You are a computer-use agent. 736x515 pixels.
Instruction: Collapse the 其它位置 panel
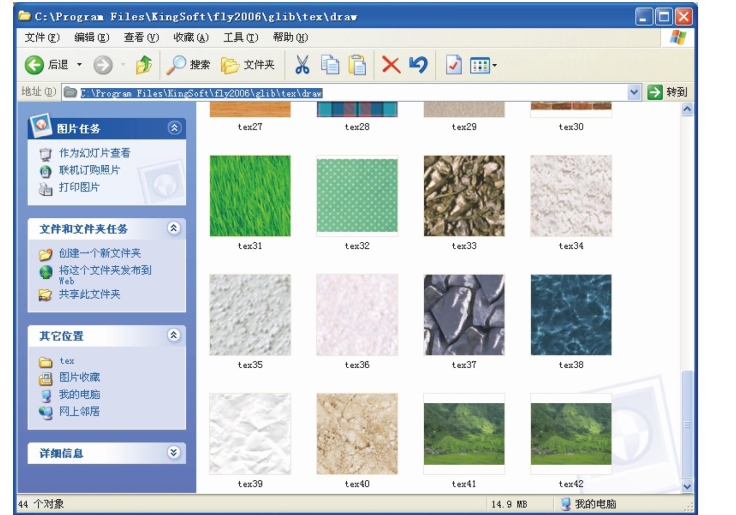coord(174,335)
